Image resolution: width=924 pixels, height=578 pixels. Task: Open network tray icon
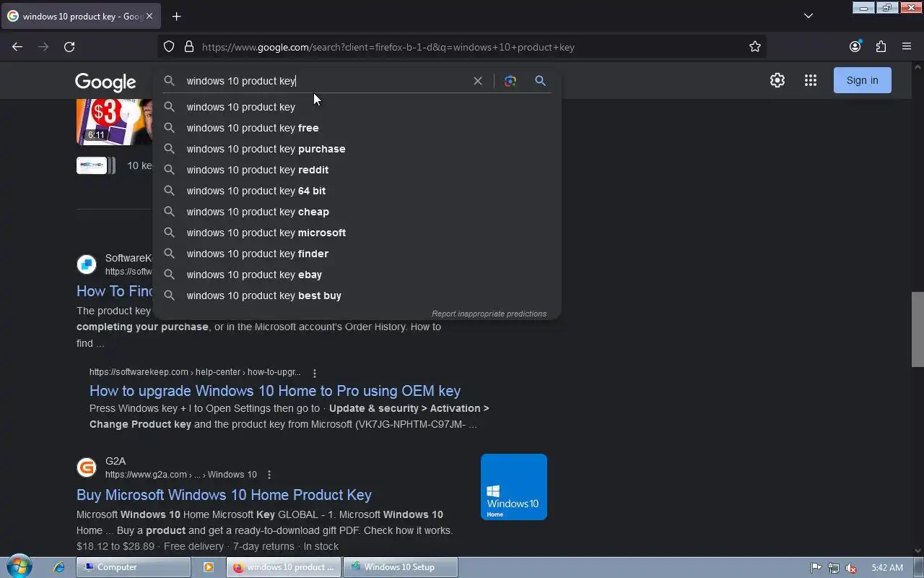point(834,568)
